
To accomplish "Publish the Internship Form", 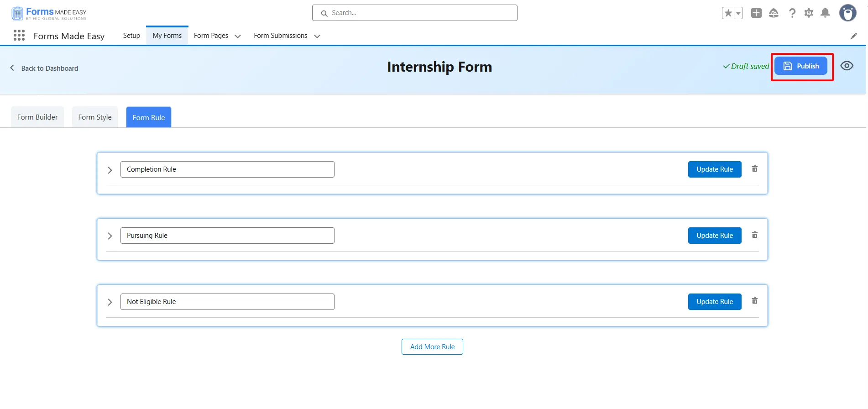I will click(x=801, y=66).
